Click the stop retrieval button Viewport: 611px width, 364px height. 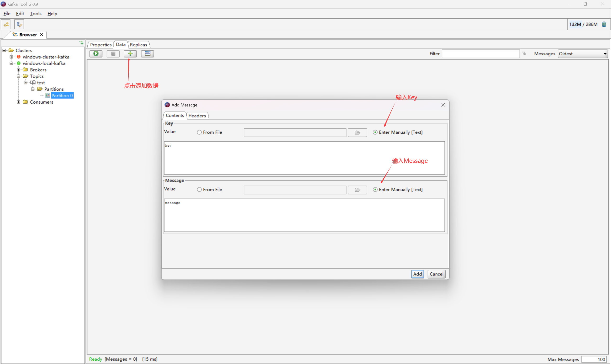(113, 53)
